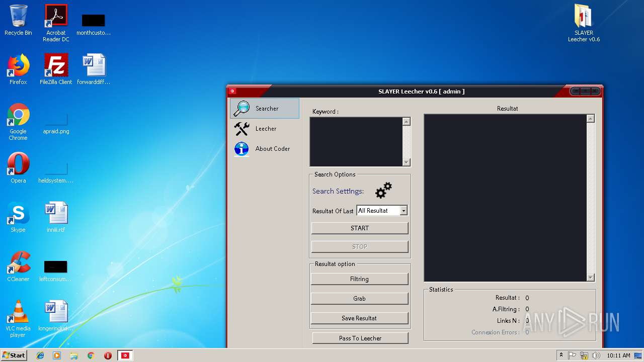This screenshot has width=644, height=362.
Task: Click the SLAYER Leecher title bar flag icon
Action: (232, 92)
